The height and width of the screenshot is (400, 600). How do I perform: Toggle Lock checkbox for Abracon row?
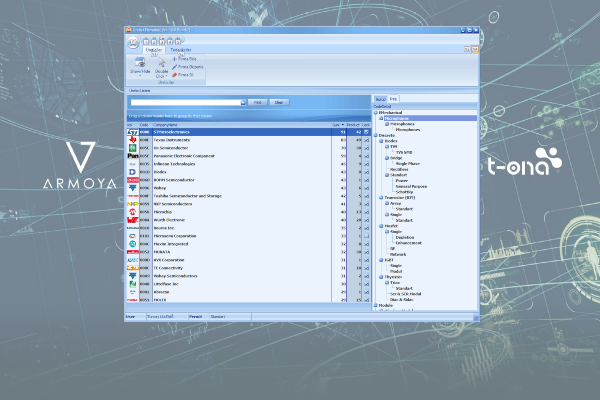tap(366, 292)
